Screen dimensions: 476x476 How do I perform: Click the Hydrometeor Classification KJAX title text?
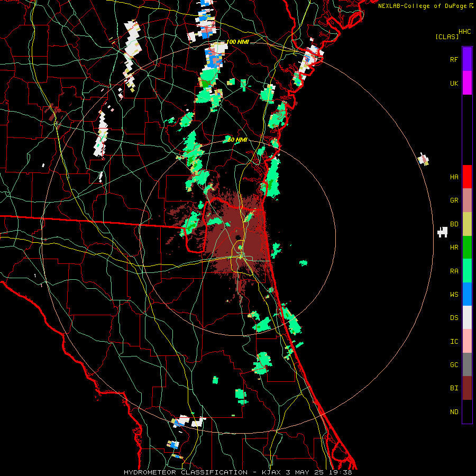(237, 472)
